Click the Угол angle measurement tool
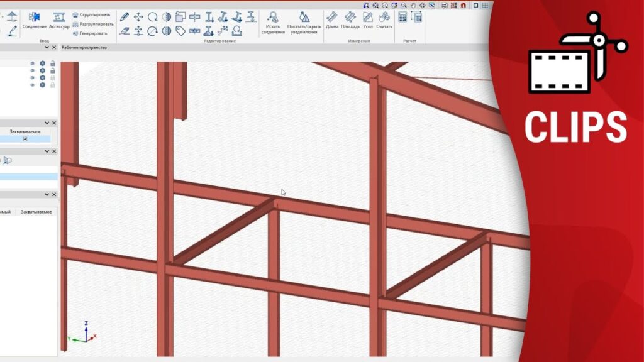Viewport: 644px width, 362px height. (x=368, y=20)
